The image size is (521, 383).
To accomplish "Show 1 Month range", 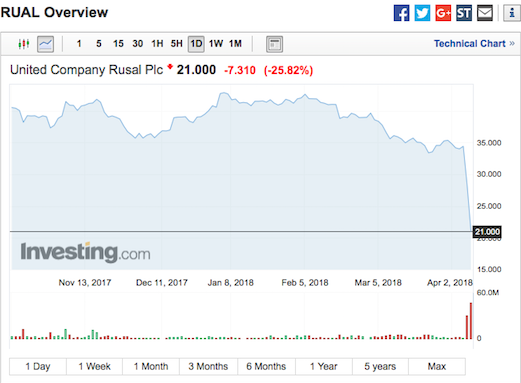I will [x=151, y=367].
